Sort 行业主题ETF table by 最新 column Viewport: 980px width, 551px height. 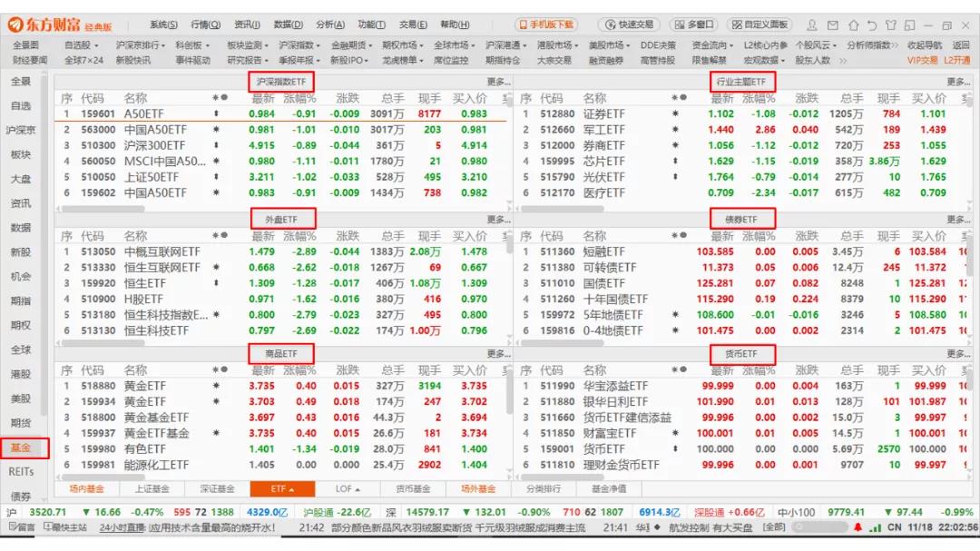722,98
